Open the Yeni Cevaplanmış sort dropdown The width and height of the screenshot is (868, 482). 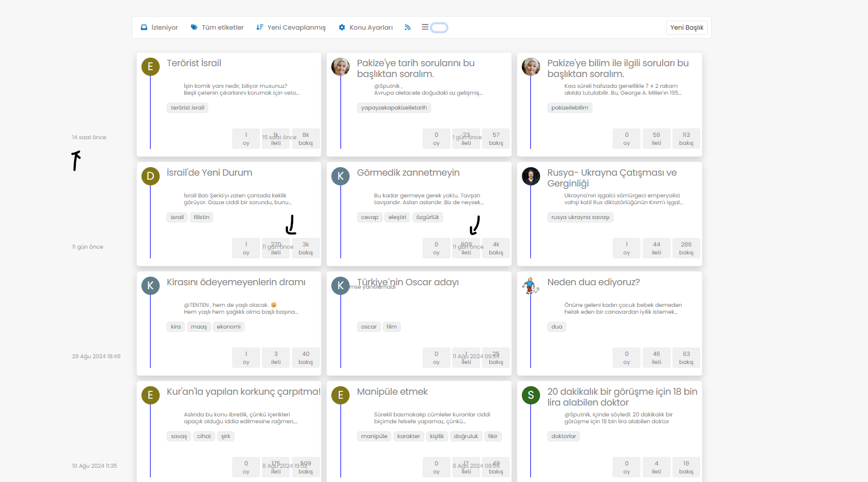point(291,27)
